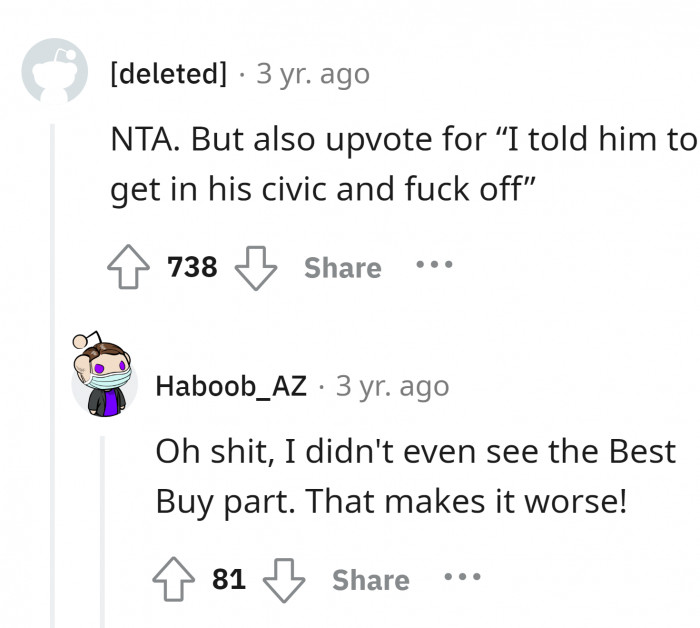Open more options on the 738-vote comment
The image size is (700, 628).
pos(434,267)
